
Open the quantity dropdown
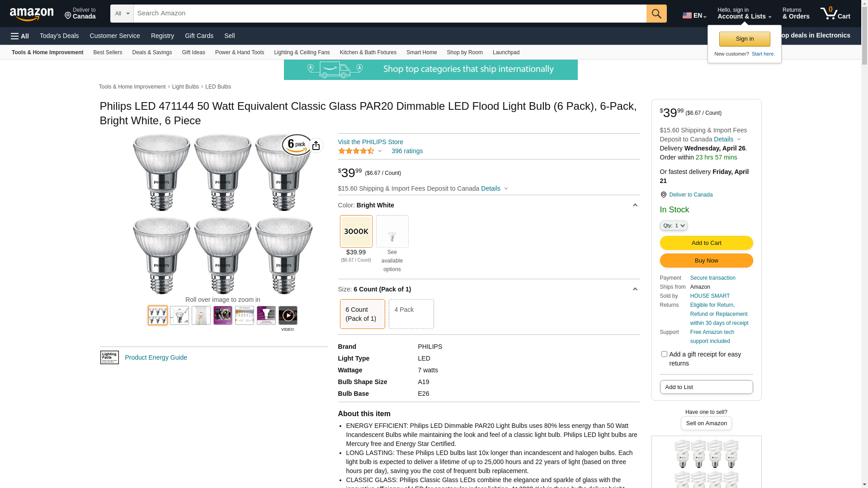(673, 225)
